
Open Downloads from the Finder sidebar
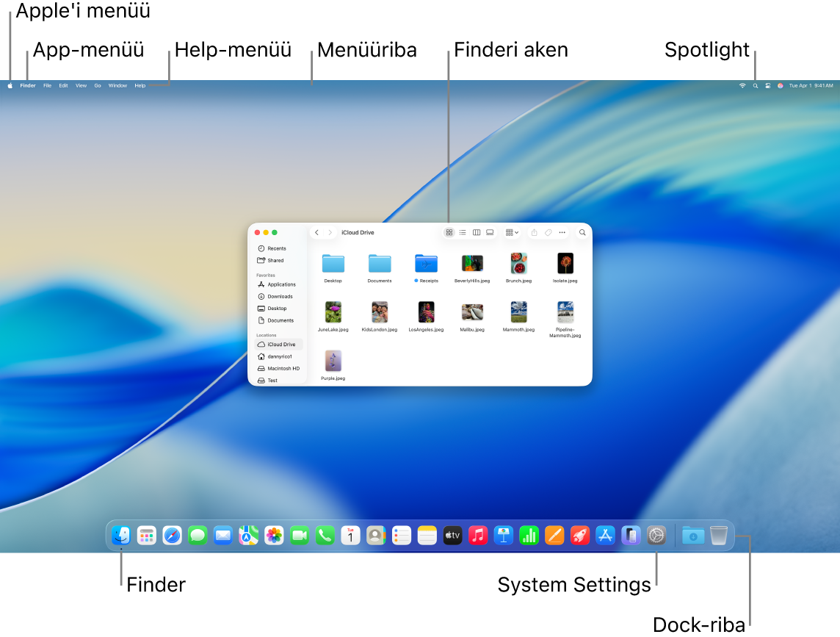281,296
